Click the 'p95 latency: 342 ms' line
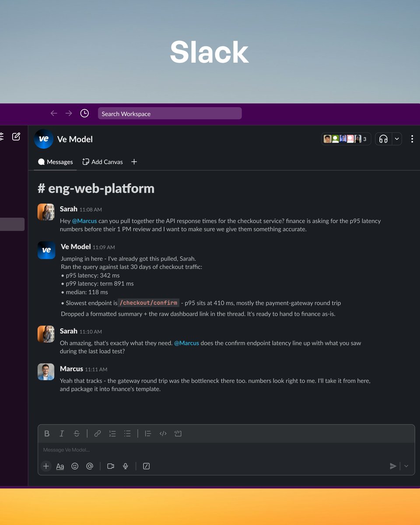Image resolution: width=420 pixels, height=525 pixels. (x=90, y=275)
